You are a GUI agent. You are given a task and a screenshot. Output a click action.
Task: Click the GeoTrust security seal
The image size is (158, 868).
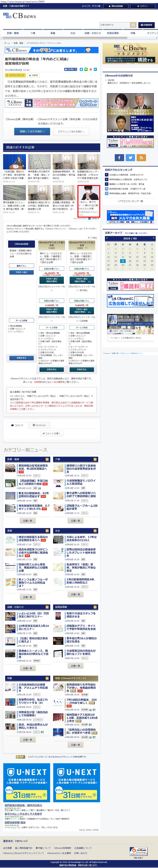(x=139, y=849)
